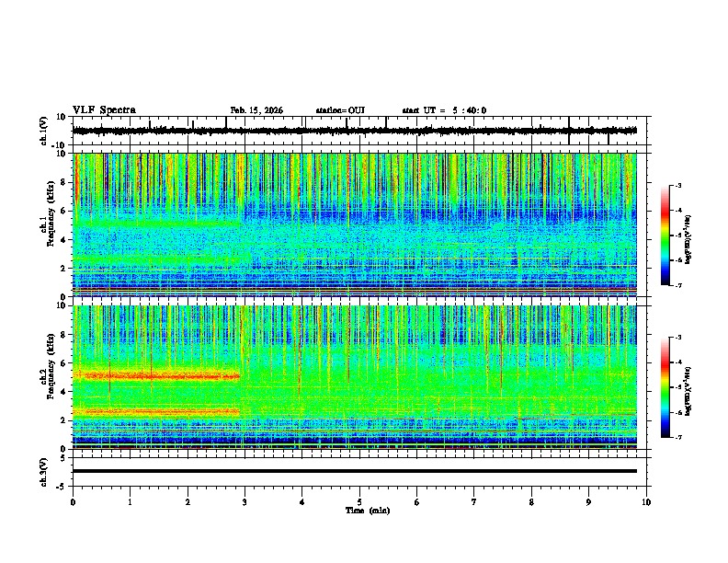Click time axis tick label "5"
This screenshot has height=563, width=728.
pyautogui.click(x=359, y=502)
